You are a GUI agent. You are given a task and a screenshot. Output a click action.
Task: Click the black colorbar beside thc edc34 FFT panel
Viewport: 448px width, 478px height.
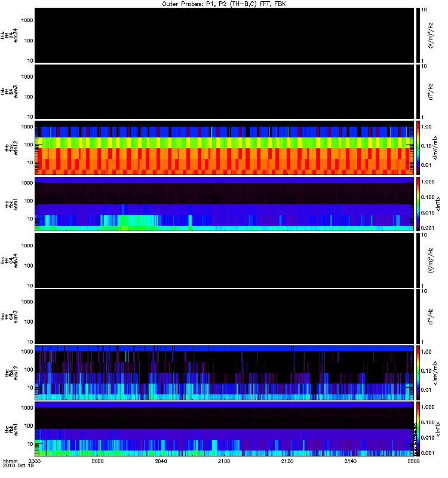[418, 261]
